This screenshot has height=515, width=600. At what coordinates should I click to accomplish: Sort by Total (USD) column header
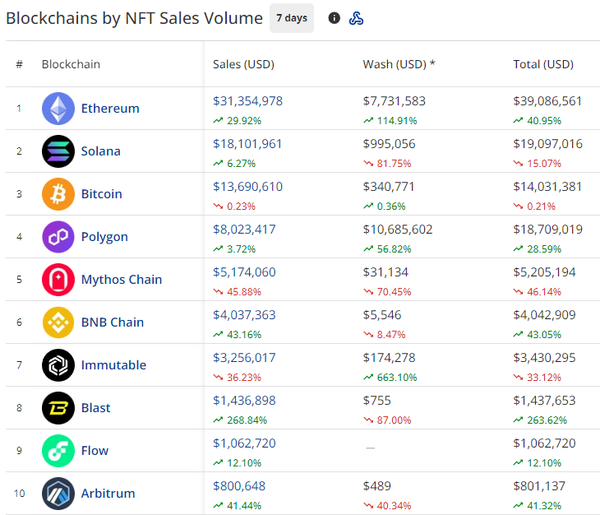(543, 65)
